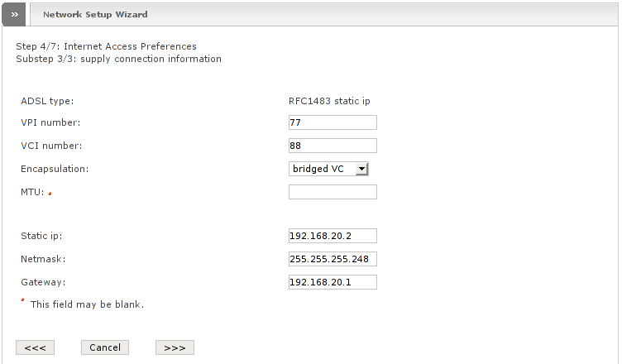Click the Encapsulation label
622x364 pixels.
coord(55,169)
